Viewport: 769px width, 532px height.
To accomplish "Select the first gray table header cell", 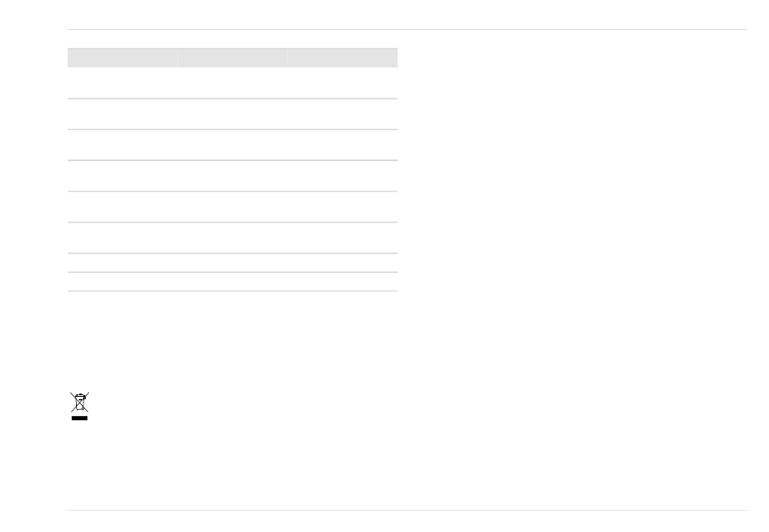I will (122, 58).
